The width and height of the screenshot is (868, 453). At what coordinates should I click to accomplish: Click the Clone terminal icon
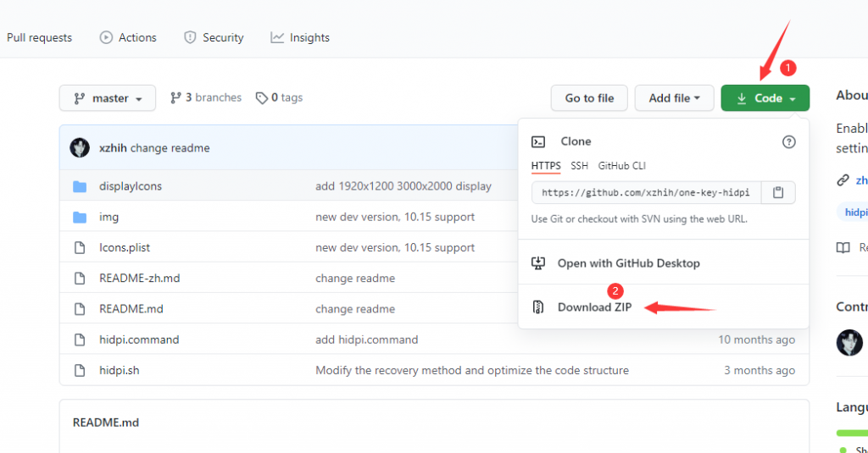click(538, 141)
